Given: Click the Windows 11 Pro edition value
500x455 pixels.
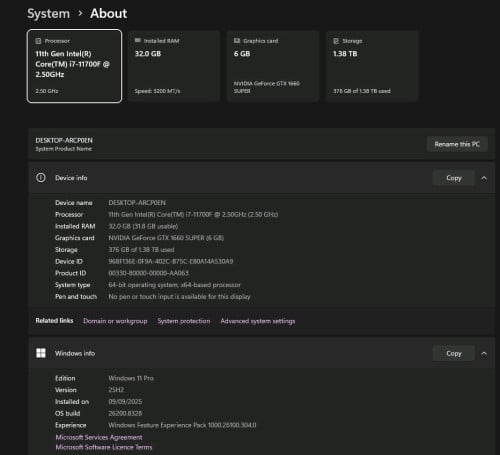Looking at the screenshot, I should tap(131, 378).
